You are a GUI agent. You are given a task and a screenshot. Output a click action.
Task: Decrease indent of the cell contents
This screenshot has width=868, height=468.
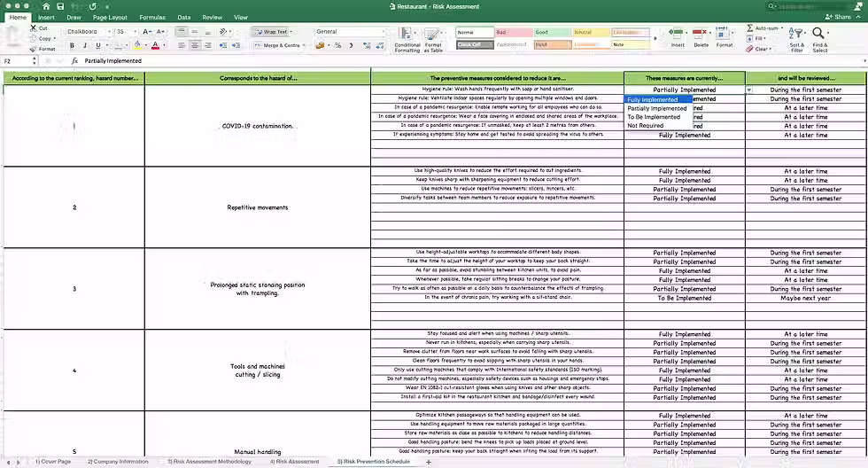pos(223,45)
